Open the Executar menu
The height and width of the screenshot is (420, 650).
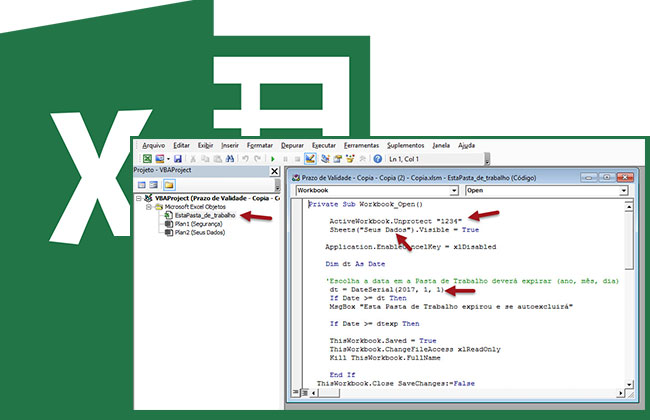pos(324,145)
